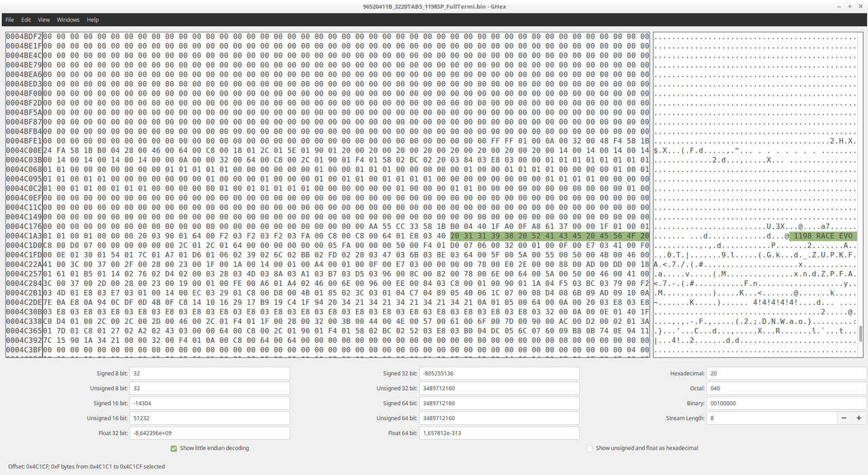Viewport: 868px width, 475px height.
Task: Minimize the GHex window
Action: click(x=837, y=6)
